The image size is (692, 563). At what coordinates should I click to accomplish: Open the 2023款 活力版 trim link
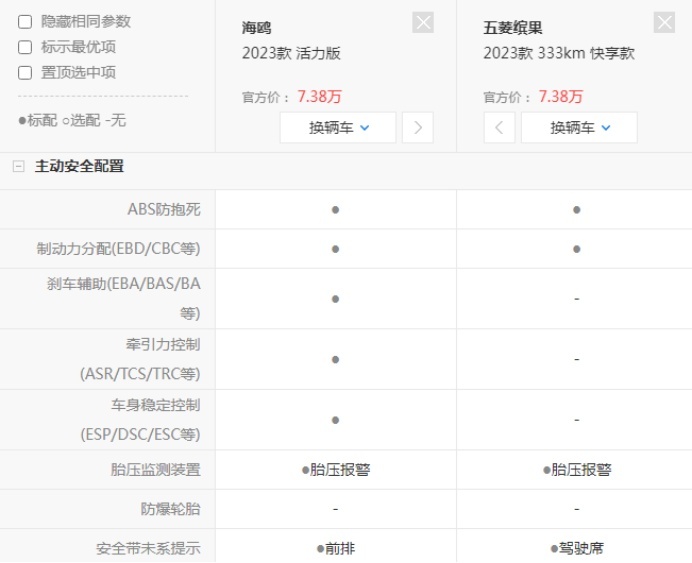point(291,53)
